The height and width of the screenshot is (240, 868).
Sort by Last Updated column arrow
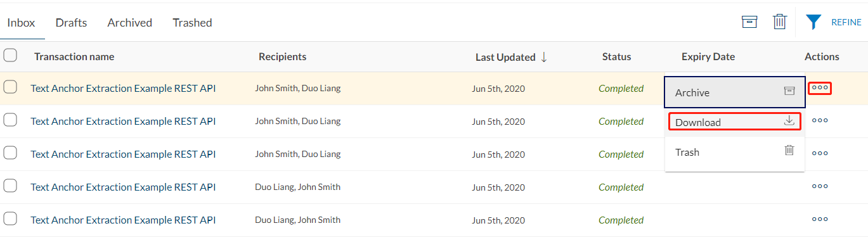tap(544, 57)
